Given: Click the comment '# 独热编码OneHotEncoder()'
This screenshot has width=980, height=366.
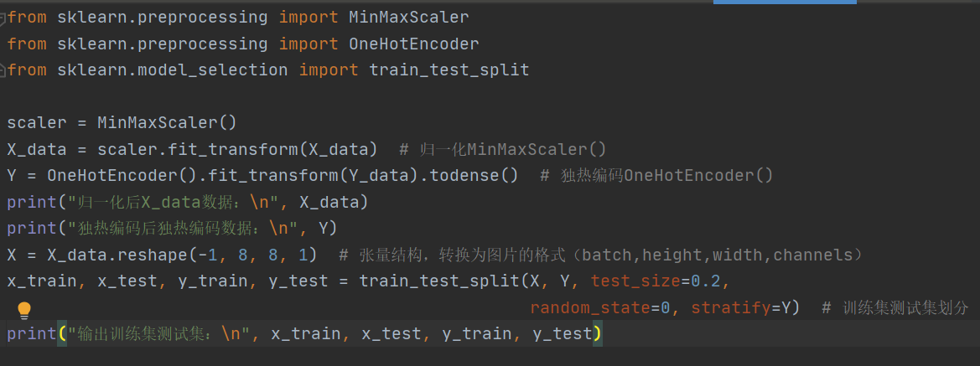Looking at the screenshot, I should [657, 176].
